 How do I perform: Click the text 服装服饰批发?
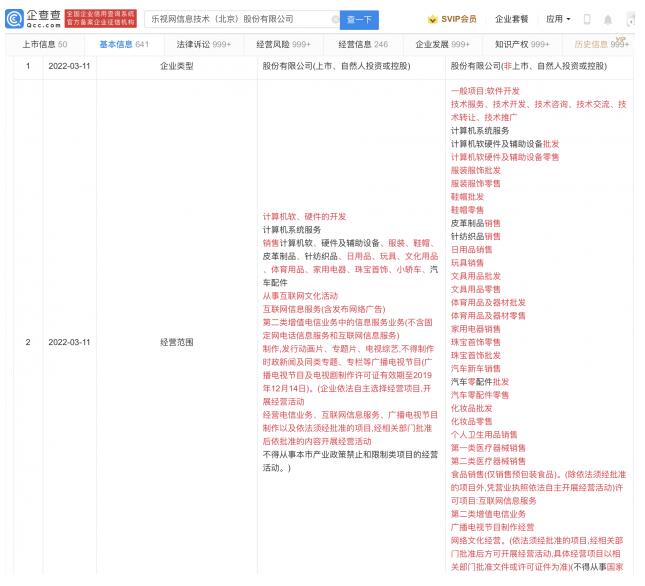pos(476,170)
